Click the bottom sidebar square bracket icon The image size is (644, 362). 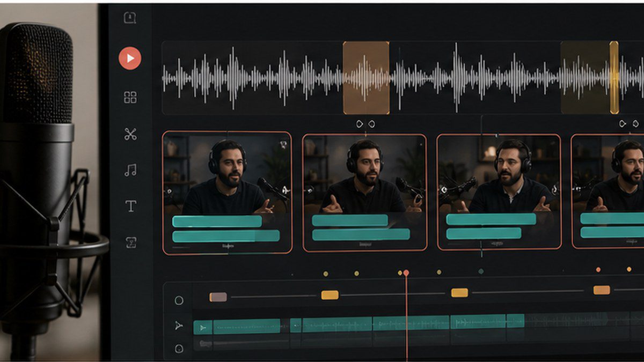(x=130, y=242)
